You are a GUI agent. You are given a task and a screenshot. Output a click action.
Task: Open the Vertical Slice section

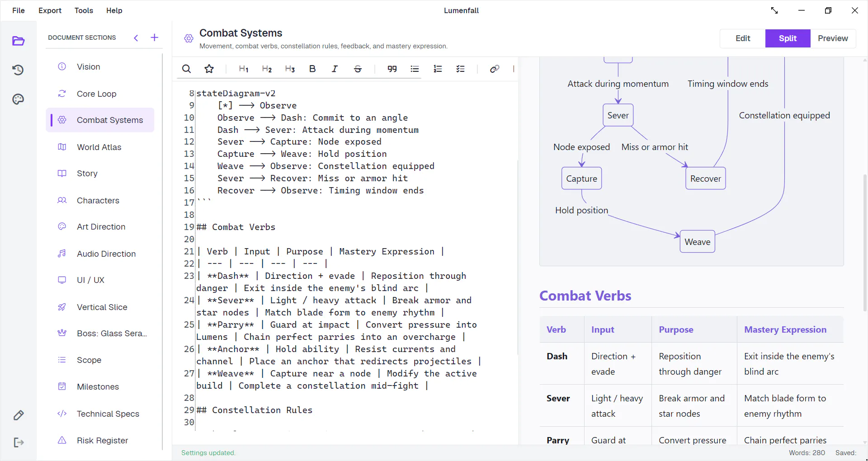point(100,307)
